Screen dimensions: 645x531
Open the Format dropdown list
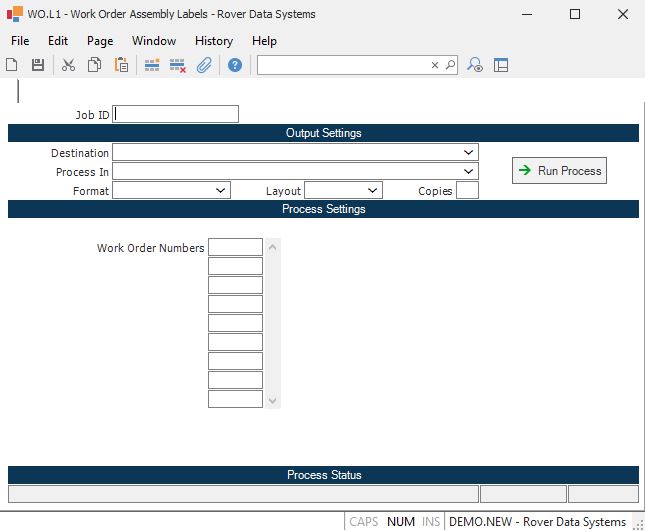point(221,190)
